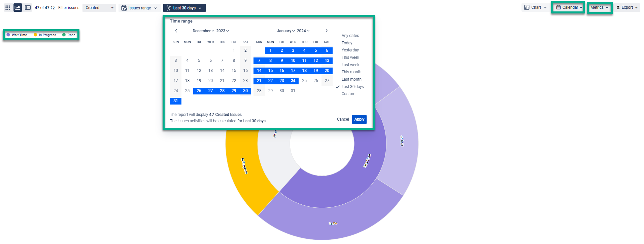
Task: Switch to the table view icon
Action: pyautogui.click(x=28, y=7)
